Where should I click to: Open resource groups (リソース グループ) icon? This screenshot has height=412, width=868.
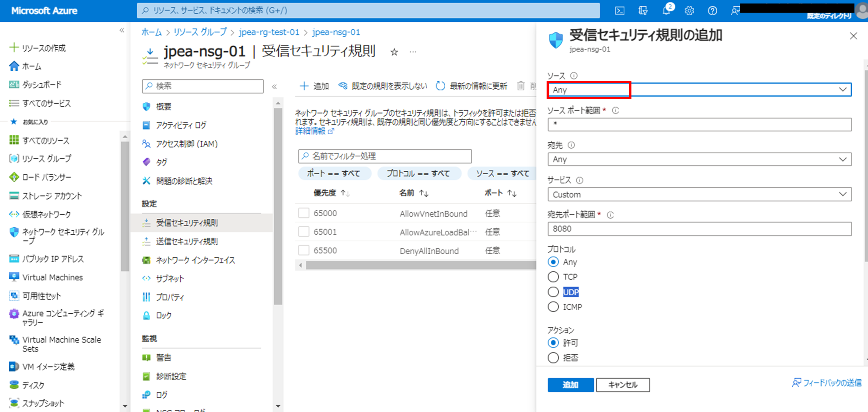tap(14, 158)
